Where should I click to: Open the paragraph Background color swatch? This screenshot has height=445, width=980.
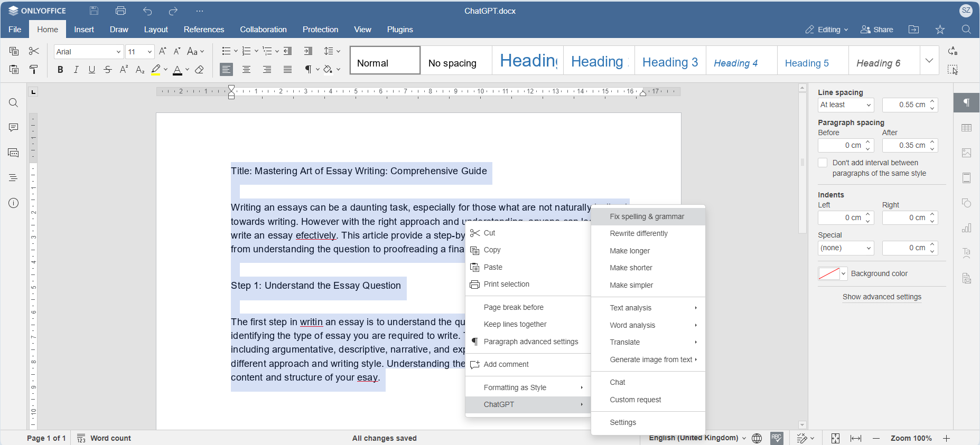(833, 273)
